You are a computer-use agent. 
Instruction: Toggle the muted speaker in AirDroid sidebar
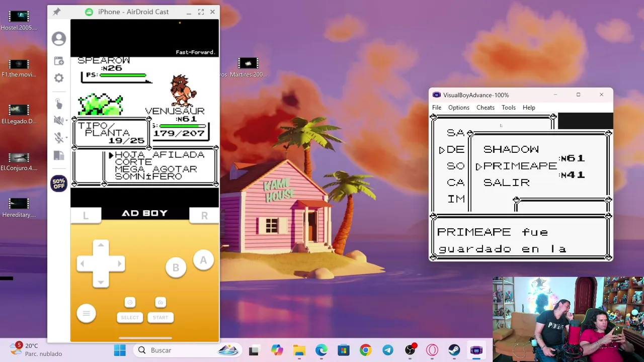[59, 120]
